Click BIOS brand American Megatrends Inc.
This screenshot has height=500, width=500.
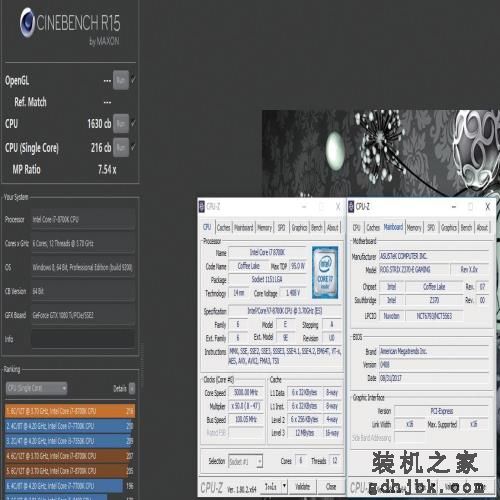click(x=434, y=351)
